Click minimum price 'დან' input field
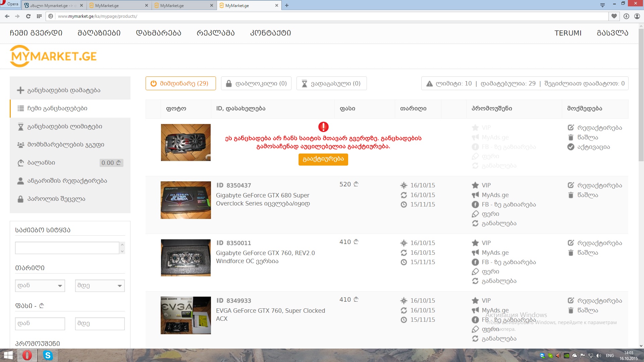 tap(40, 323)
